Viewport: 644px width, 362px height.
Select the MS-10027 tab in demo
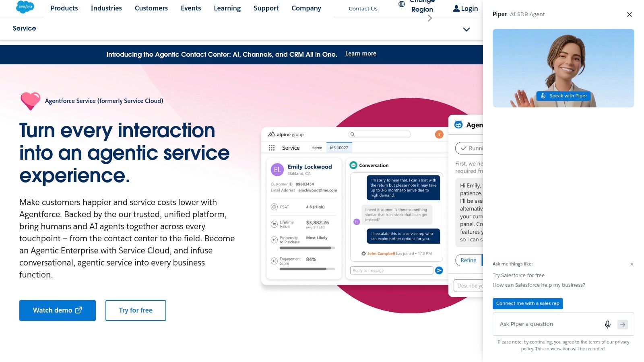click(x=339, y=148)
